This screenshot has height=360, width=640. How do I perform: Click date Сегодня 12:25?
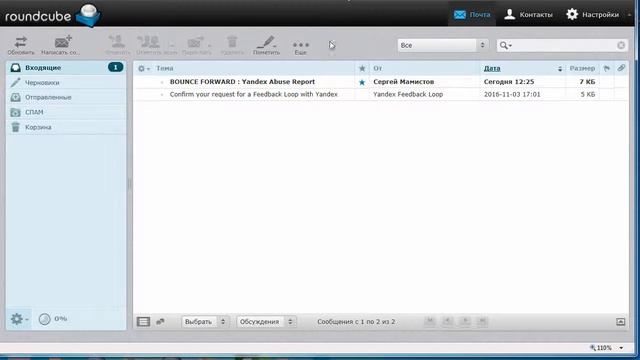509,82
